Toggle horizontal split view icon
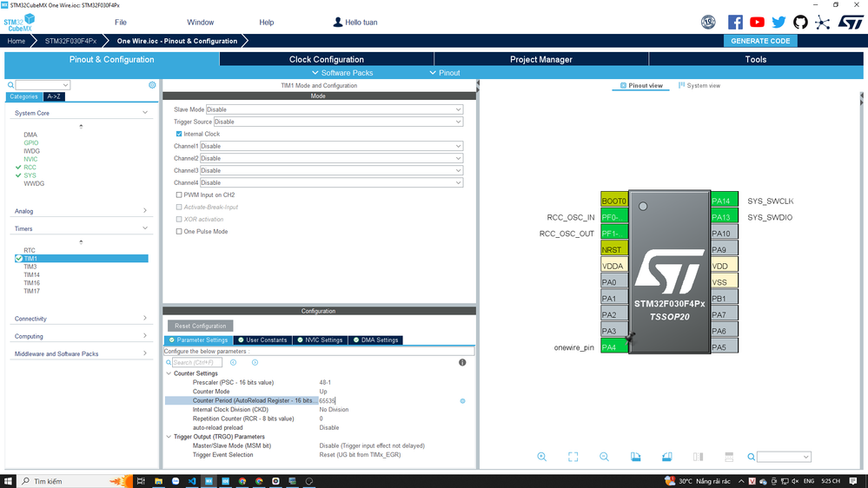This screenshot has height=488, width=868. (729, 457)
